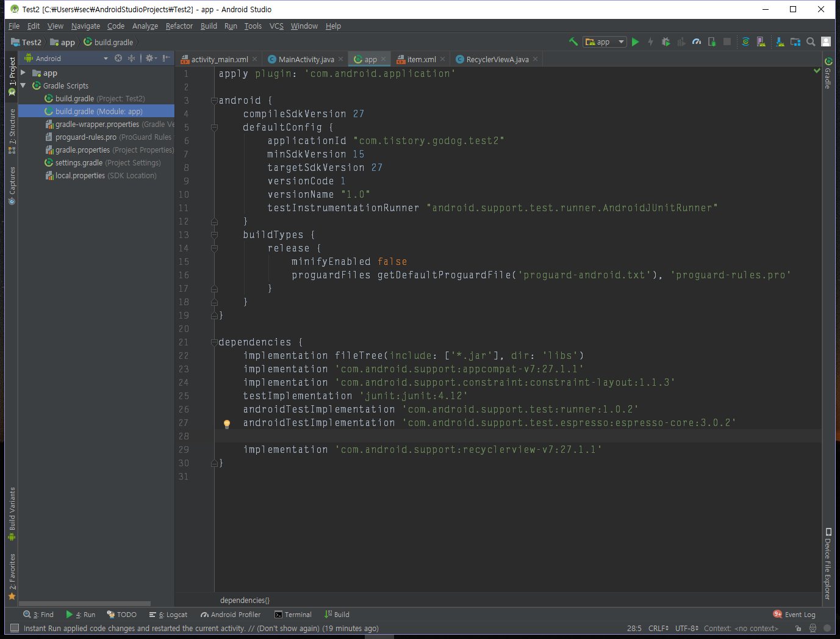Open Project Structure icon in toolbar
The image size is (840, 639).
click(x=795, y=42)
